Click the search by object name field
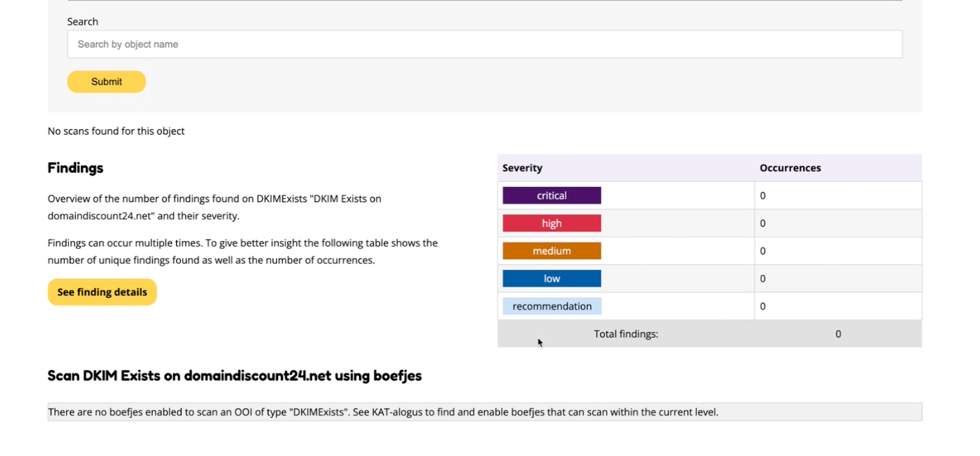 tap(484, 44)
